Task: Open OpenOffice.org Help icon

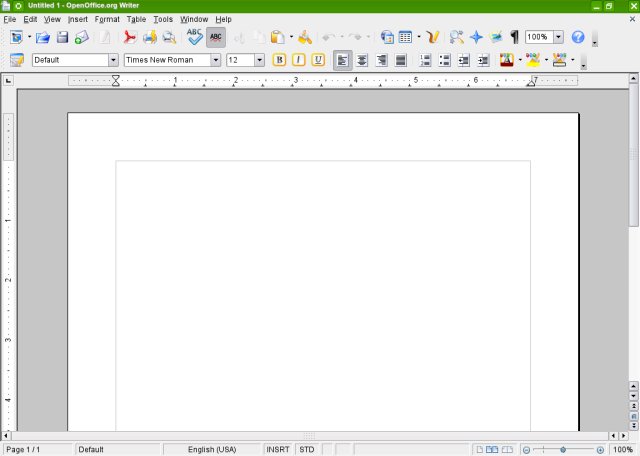Action: [x=578, y=37]
